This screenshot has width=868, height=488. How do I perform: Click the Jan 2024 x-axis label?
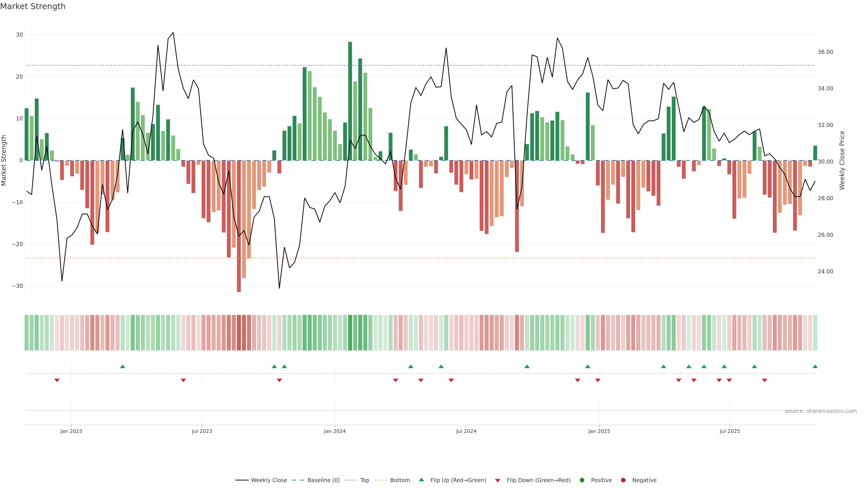[x=335, y=431]
